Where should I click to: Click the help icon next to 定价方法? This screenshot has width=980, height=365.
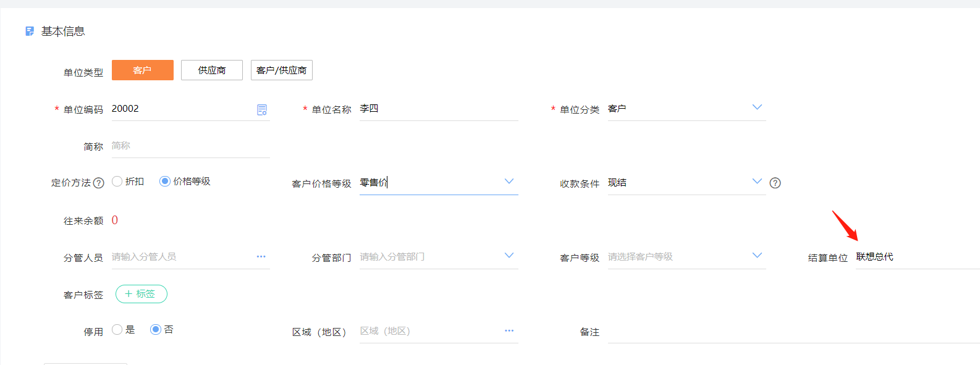(99, 183)
